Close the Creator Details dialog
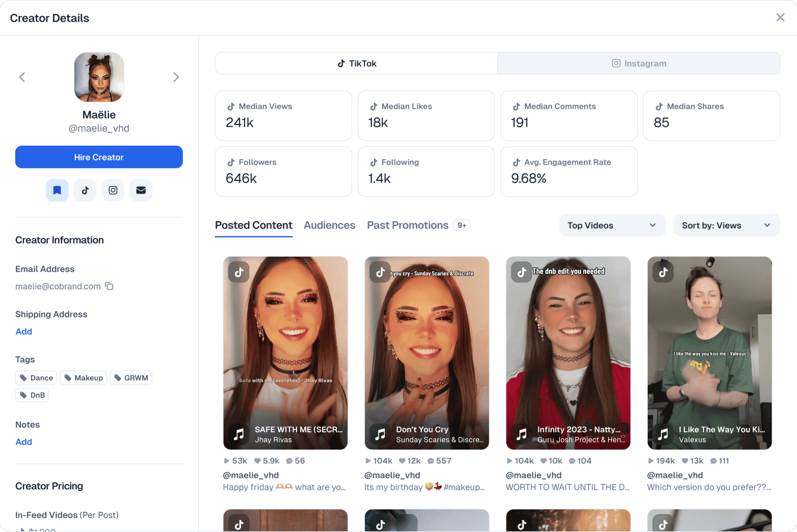This screenshot has height=532, width=797. tap(780, 17)
